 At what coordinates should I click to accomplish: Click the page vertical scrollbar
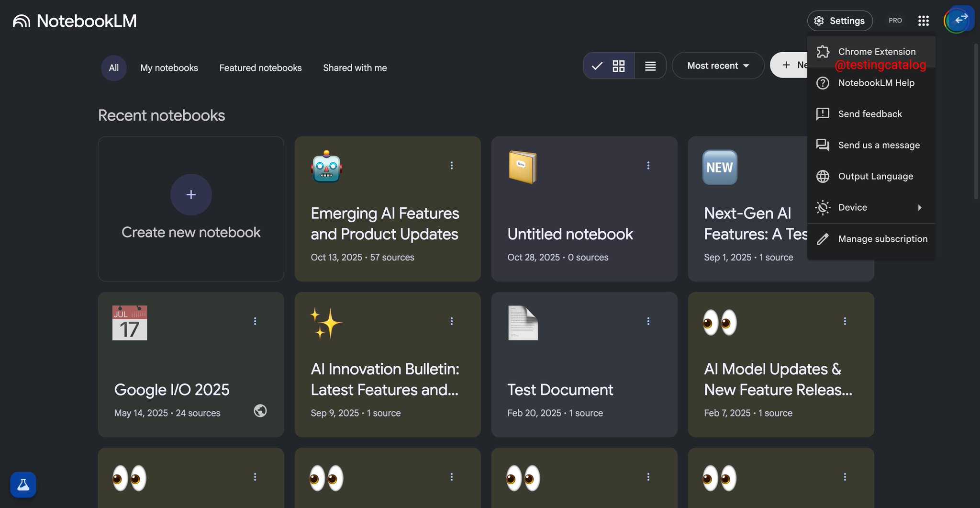976,122
